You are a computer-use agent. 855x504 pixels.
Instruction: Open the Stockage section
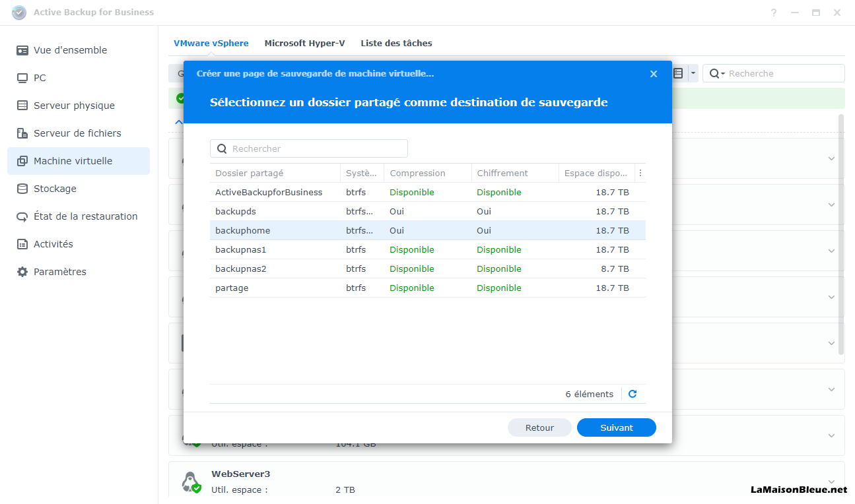(79, 189)
